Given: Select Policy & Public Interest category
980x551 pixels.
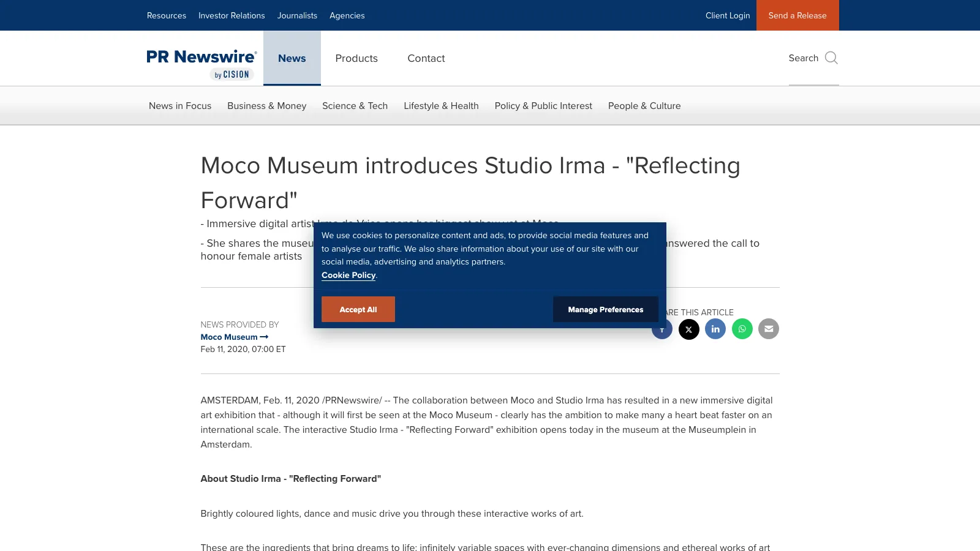Looking at the screenshot, I should click(x=543, y=106).
